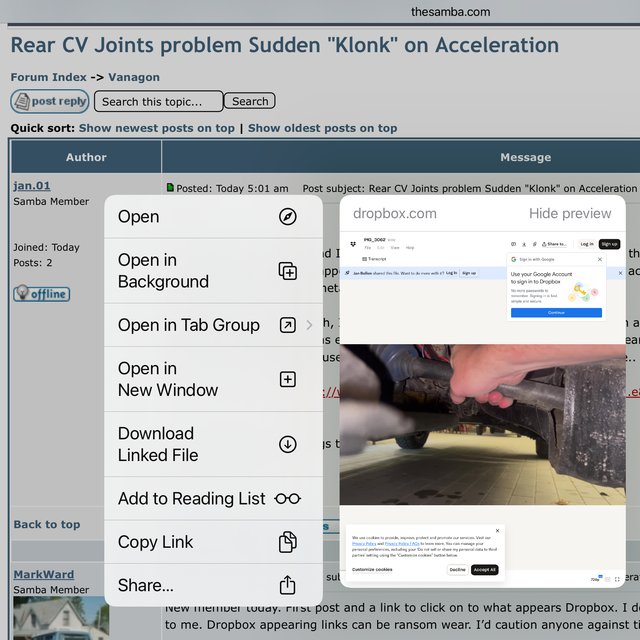Click blue Continue button in Google sign-in

556,313
